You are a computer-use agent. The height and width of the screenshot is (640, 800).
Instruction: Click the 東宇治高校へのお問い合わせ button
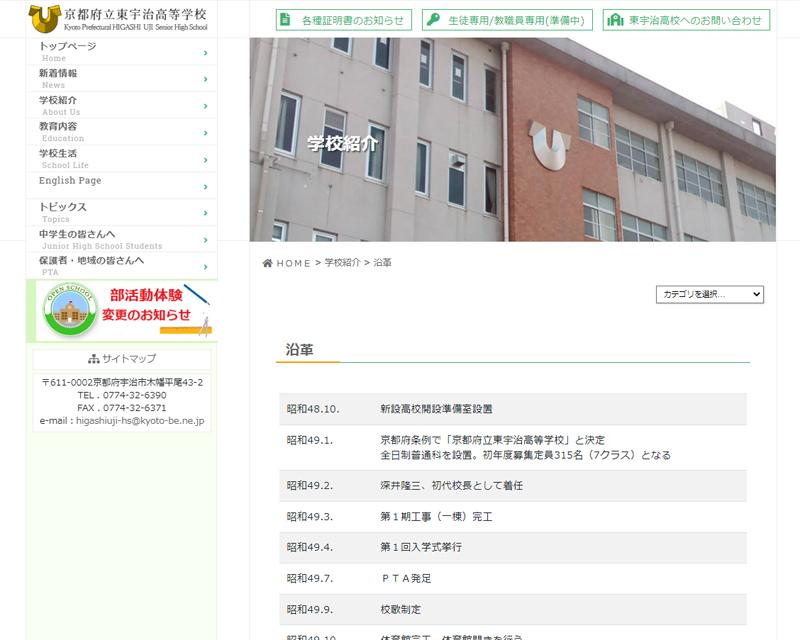(x=687, y=20)
